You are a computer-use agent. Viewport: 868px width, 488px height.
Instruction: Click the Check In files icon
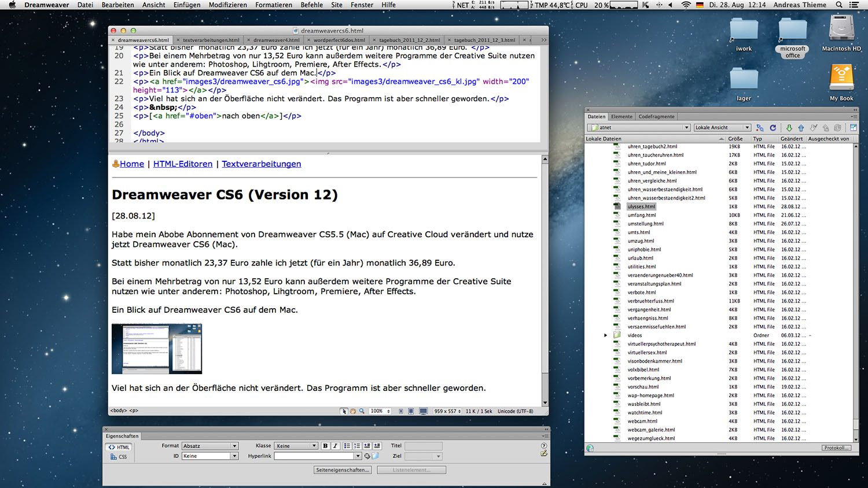point(826,128)
